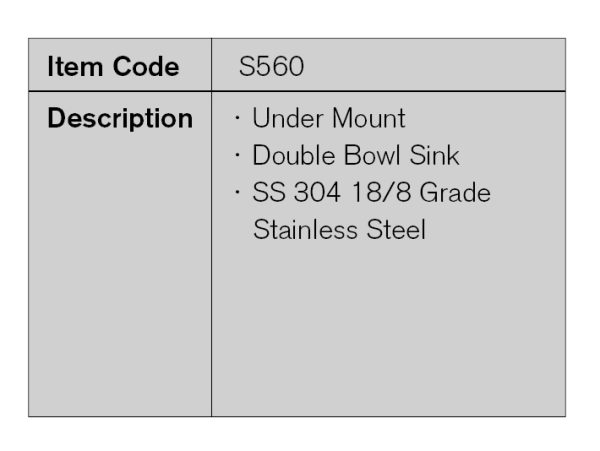Select the S560 item code value
Screen dimensions: 600x451
271,67
